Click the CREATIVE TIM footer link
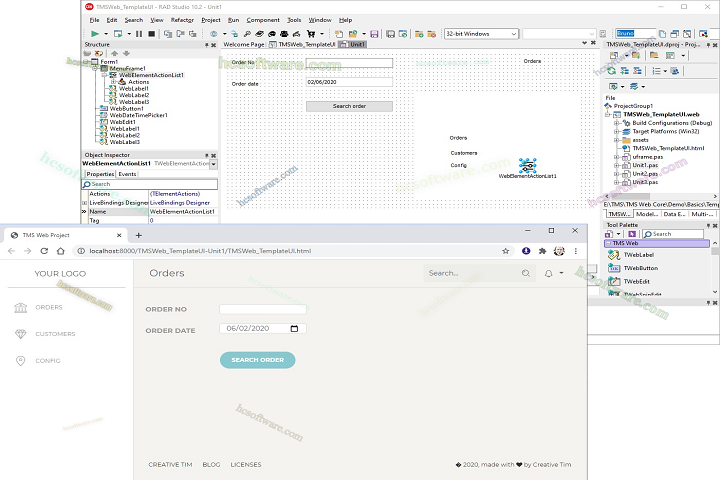 tap(170, 465)
